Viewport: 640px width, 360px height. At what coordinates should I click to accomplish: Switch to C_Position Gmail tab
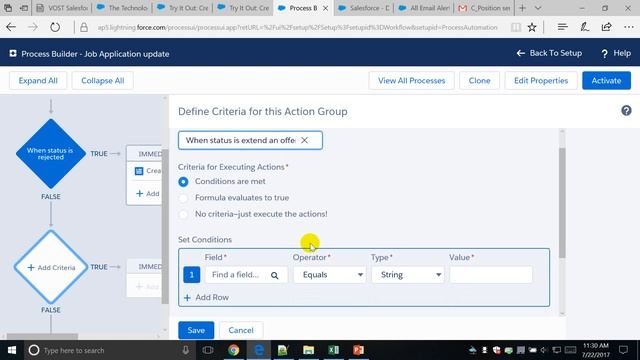click(484, 8)
